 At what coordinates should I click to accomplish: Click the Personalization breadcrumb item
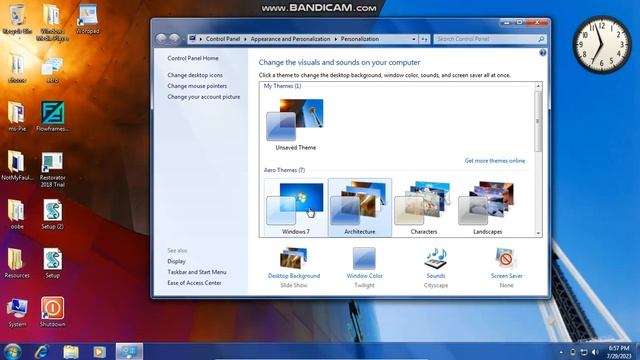click(360, 39)
